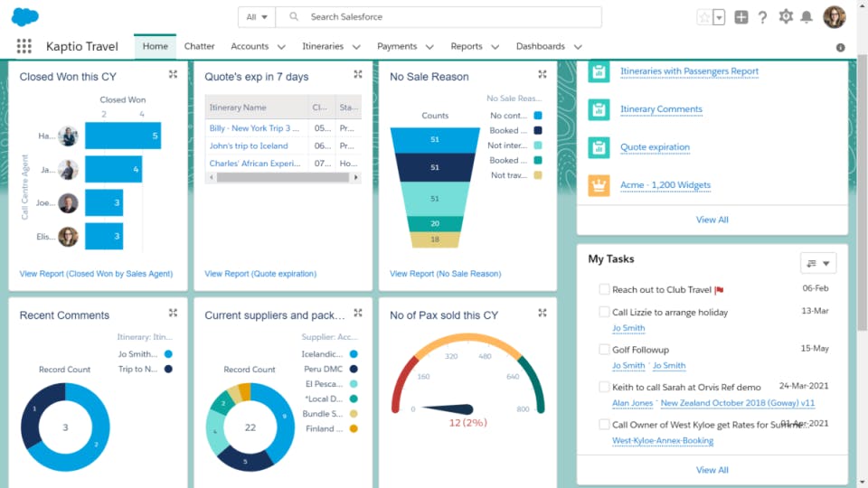Click the top agent's avatar in Closed Won chart
Image resolution: width=868 pixels, height=488 pixels.
68,136
